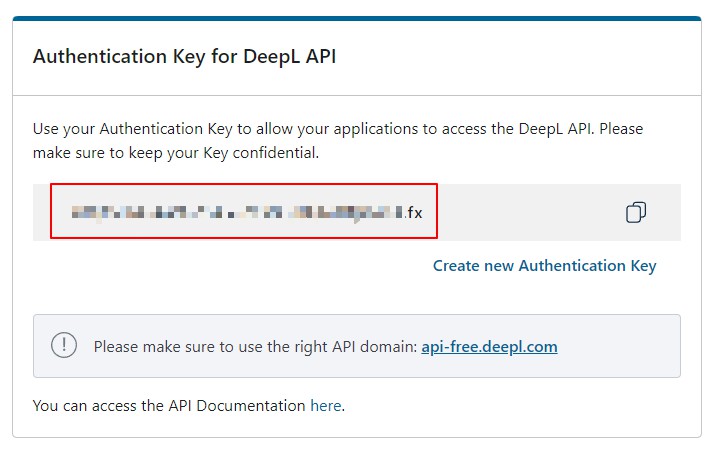Follow the api-free.deepl.com domain link
713x450 pixels.
point(489,347)
